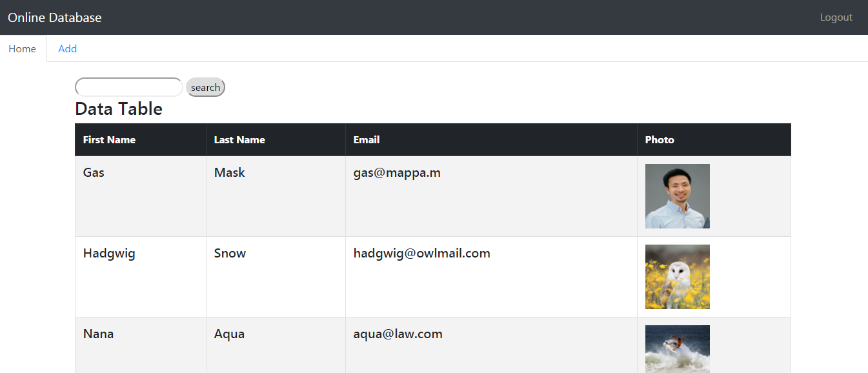
Task: Click the first name Nana
Action: point(98,334)
